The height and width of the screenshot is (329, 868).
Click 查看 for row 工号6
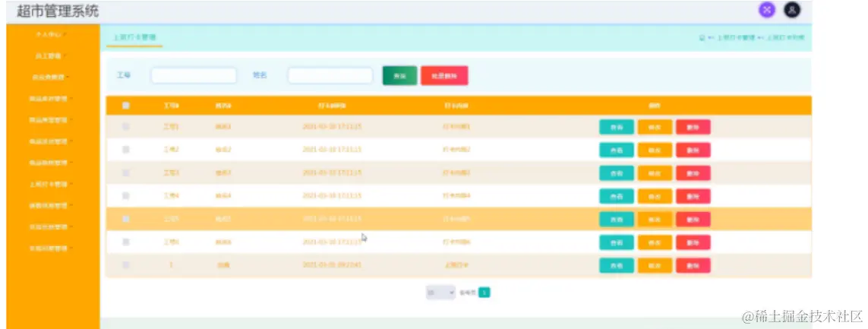tap(616, 242)
